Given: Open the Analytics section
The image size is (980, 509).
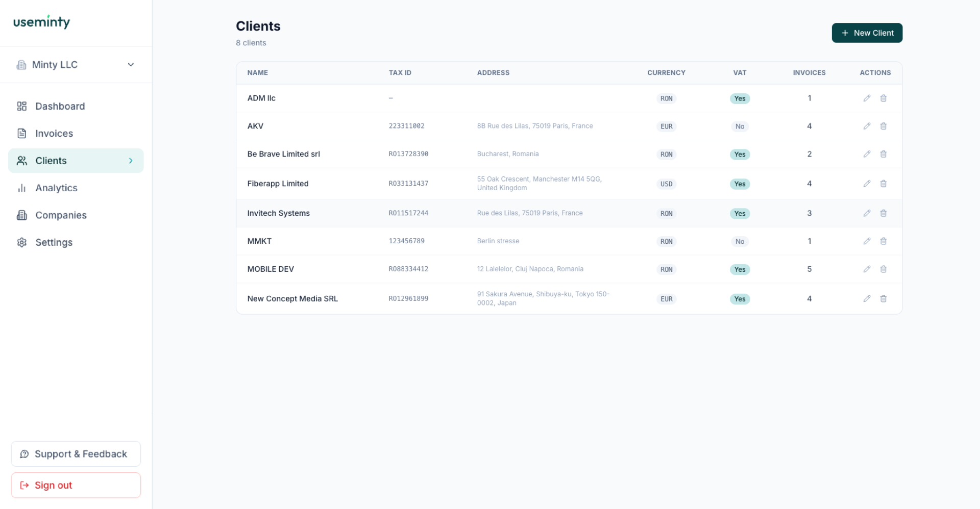Looking at the screenshot, I should point(56,188).
